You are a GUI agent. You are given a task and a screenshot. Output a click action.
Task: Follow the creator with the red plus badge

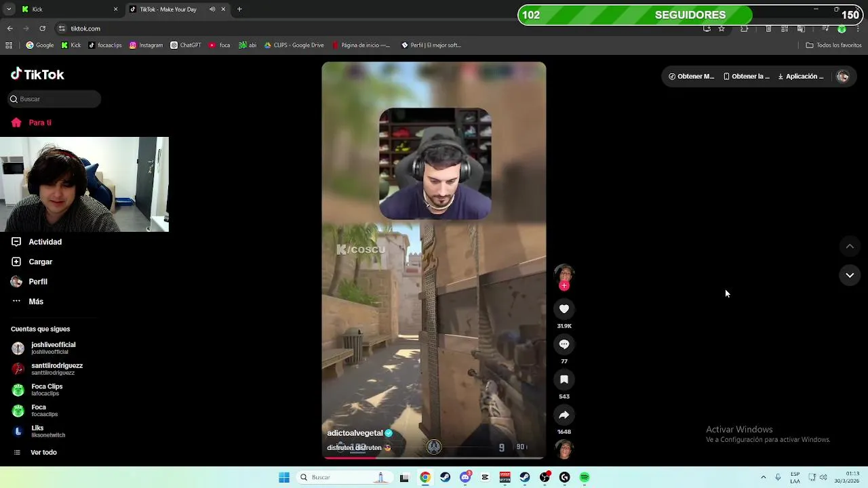coord(564,286)
